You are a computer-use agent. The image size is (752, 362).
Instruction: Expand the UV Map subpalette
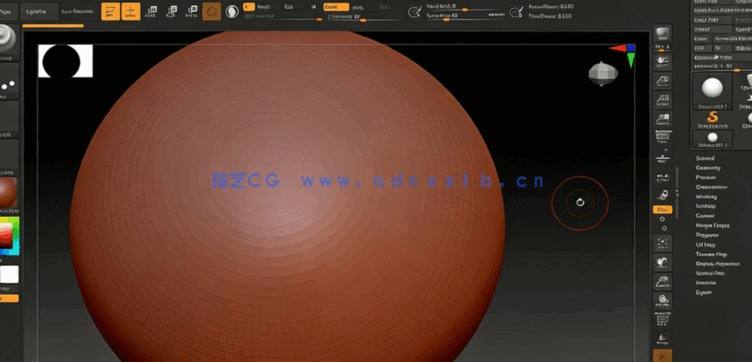click(x=705, y=245)
